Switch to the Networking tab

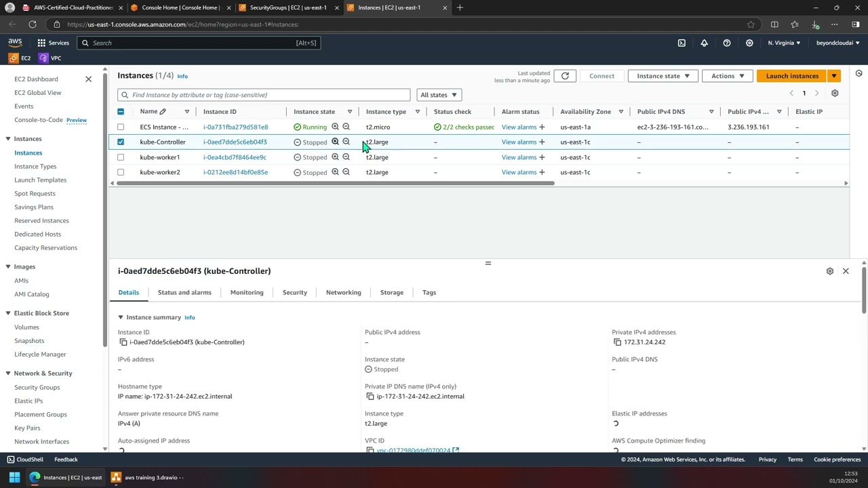(344, 292)
